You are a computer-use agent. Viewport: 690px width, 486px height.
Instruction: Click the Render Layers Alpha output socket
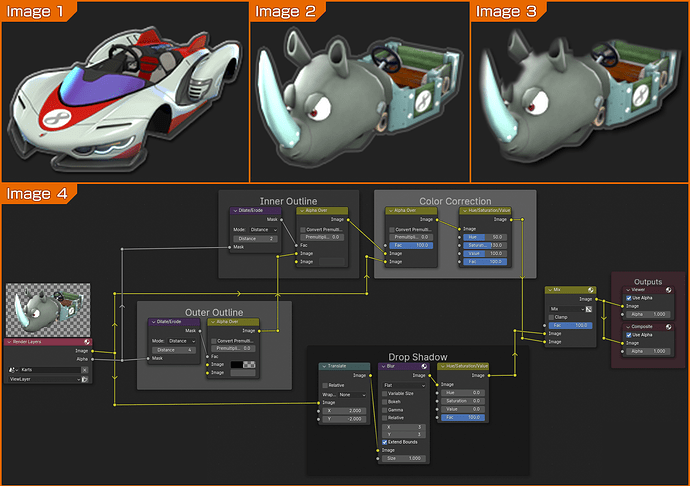[92, 359]
